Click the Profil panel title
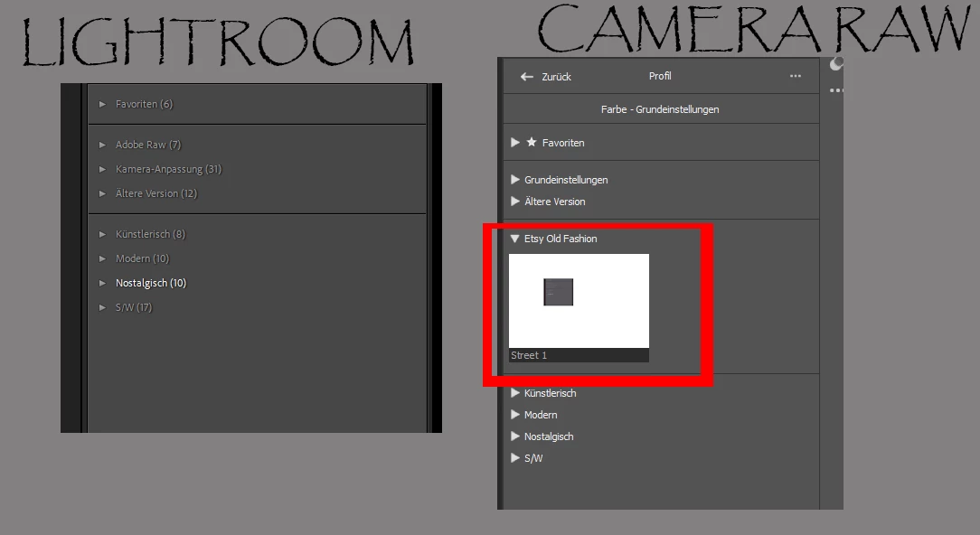Viewport: 980px width, 535px height. point(660,76)
